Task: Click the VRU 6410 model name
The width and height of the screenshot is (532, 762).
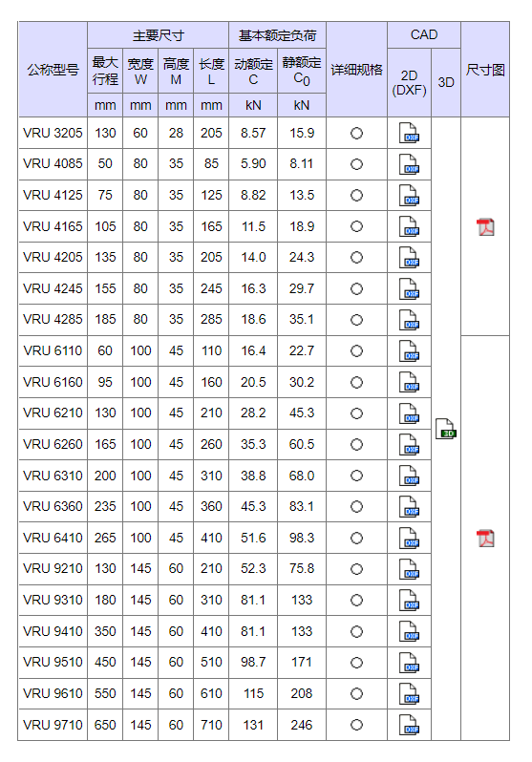Action: pos(53,538)
